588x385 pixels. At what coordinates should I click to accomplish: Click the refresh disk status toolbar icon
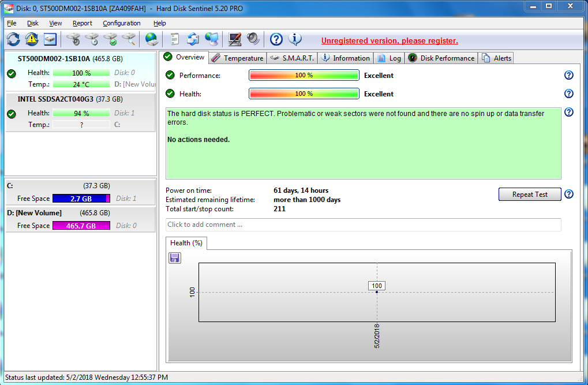(x=13, y=39)
